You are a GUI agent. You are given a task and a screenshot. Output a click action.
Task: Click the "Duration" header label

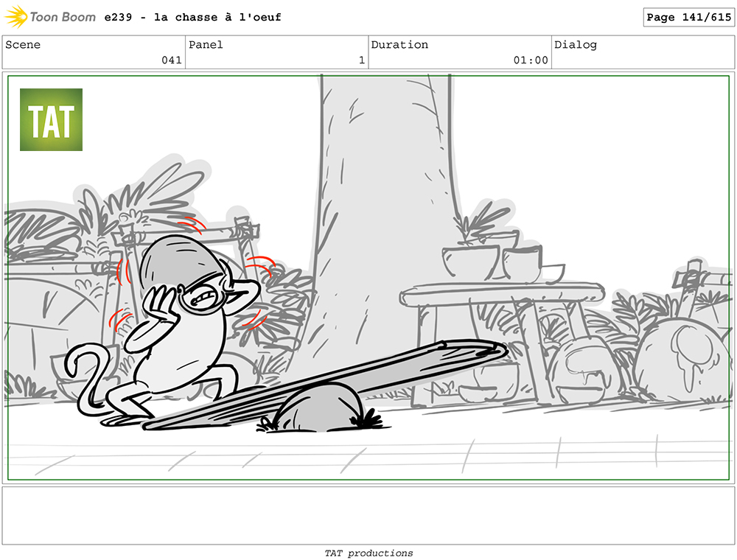(399, 45)
